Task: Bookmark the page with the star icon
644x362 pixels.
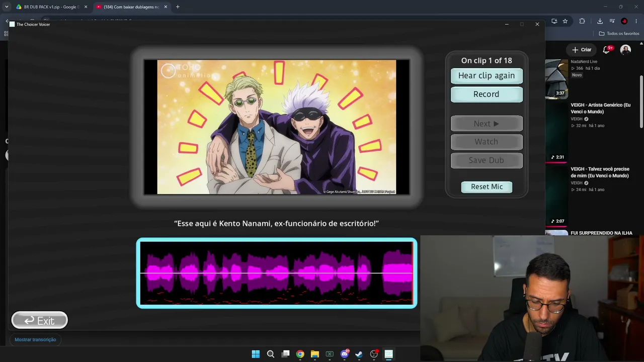Action: click(x=565, y=21)
